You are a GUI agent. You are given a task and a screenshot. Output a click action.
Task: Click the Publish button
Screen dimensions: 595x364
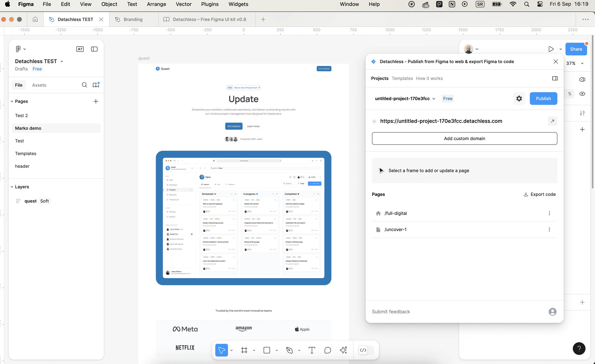coord(544,99)
